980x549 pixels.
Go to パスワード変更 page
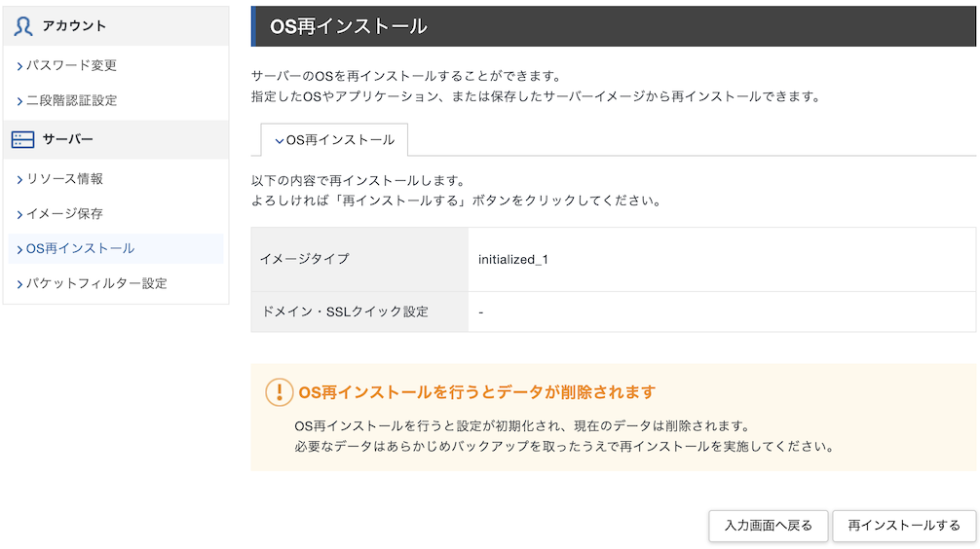(x=72, y=66)
